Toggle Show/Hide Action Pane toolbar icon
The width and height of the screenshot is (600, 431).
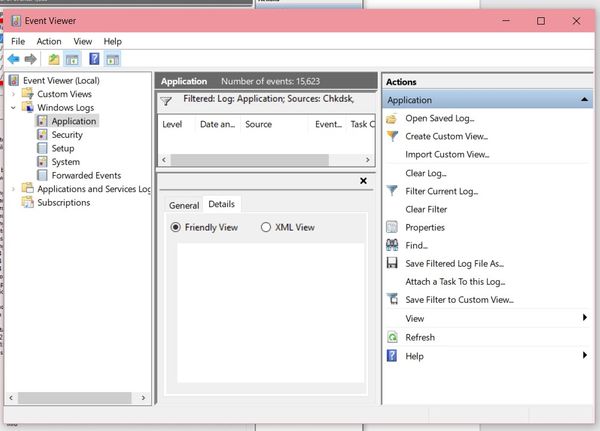point(112,59)
